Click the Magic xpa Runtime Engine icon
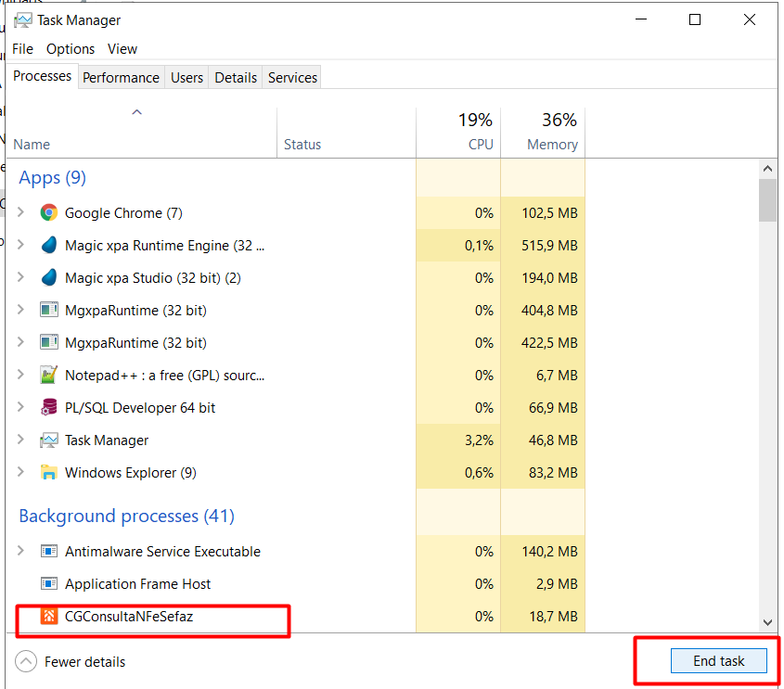Image resolution: width=784 pixels, height=689 pixels. coord(49,246)
